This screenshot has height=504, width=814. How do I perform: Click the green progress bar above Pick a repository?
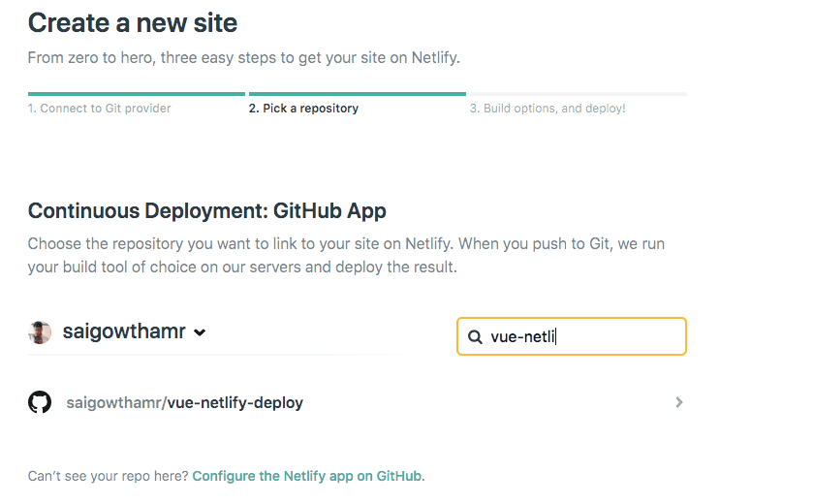358,94
